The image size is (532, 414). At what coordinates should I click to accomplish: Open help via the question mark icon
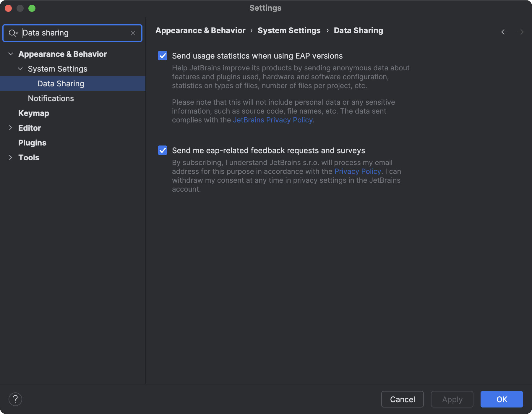(x=14, y=399)
